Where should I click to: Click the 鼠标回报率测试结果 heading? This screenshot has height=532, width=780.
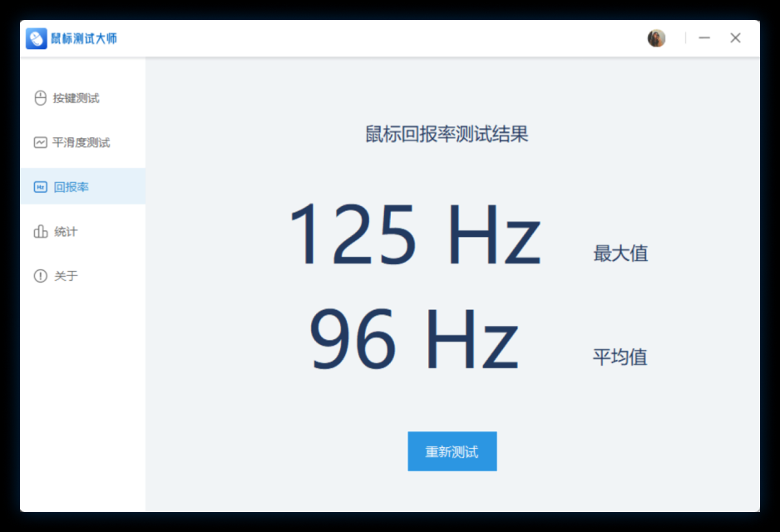pyautogui.click(x=447, y=134)
